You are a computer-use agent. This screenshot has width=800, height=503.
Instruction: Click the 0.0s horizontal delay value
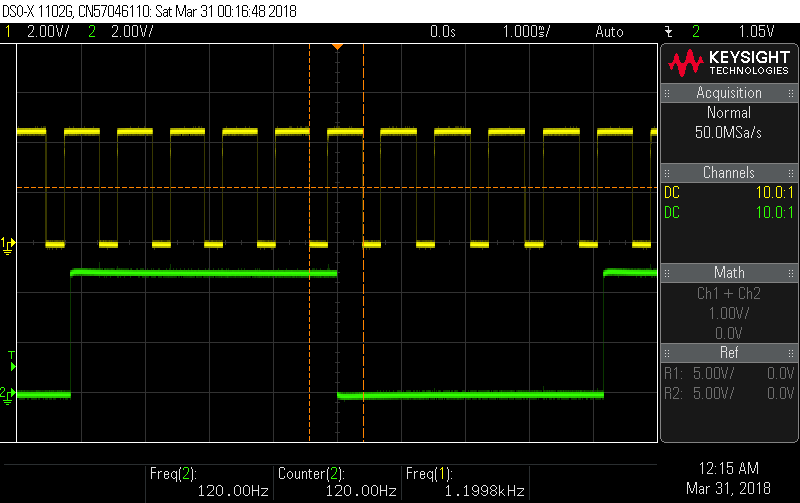click(442, 32)
